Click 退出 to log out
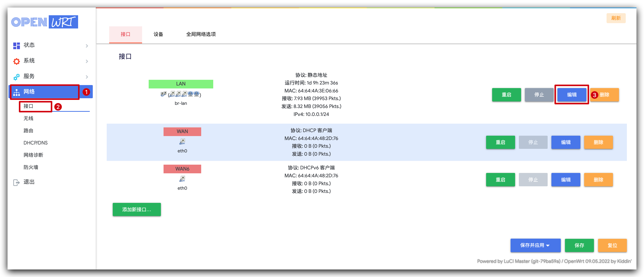644x277 pixels. pyautogui.click(x=29, y=182)
